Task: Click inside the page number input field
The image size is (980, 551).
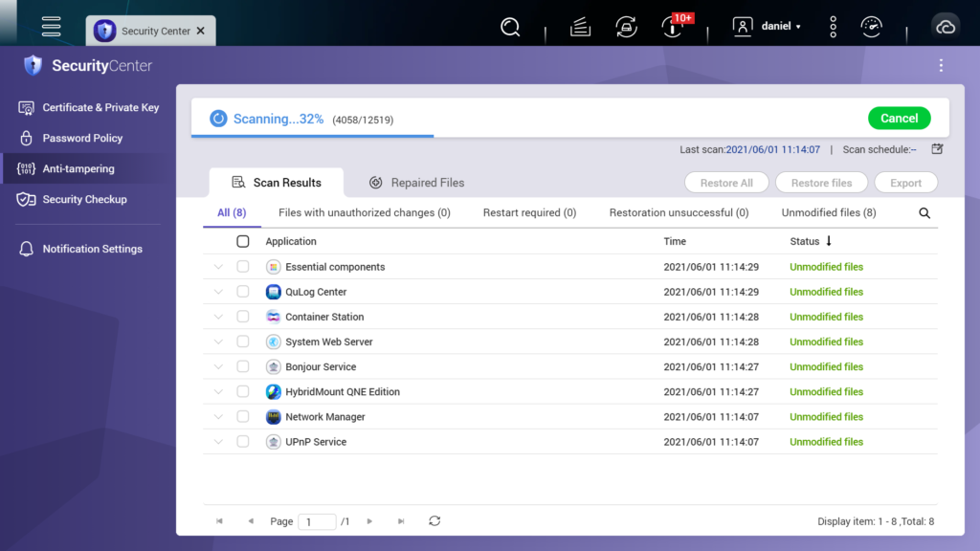Action: pos(317,521)
